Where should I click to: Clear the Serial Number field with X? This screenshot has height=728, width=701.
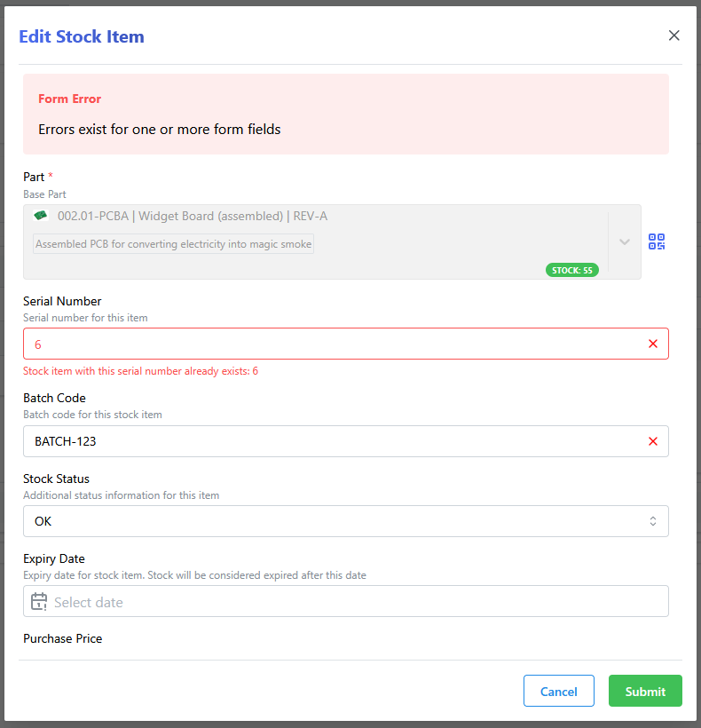(653, 344)
